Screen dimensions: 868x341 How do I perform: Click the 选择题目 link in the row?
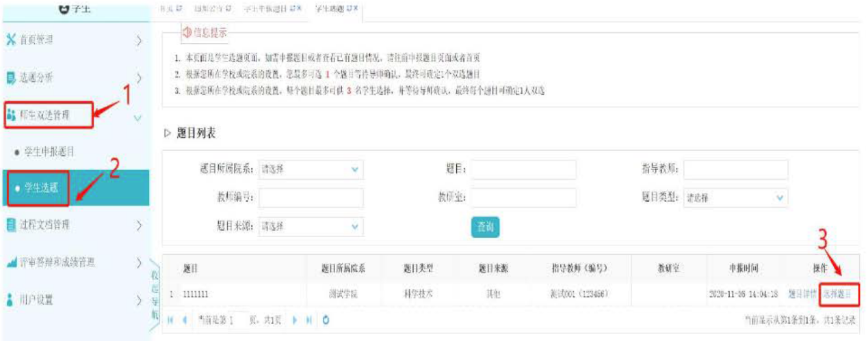[x=838, y=294]
